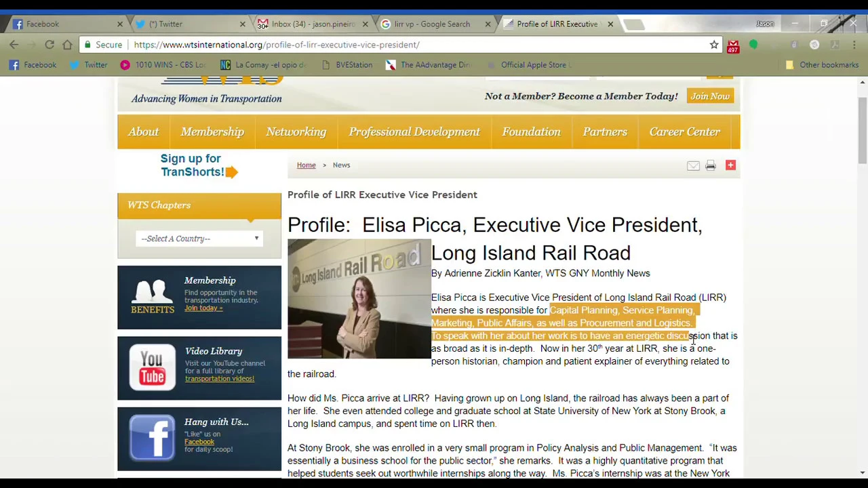
Task: Close the Google Search tab
Action: (488, 24)
